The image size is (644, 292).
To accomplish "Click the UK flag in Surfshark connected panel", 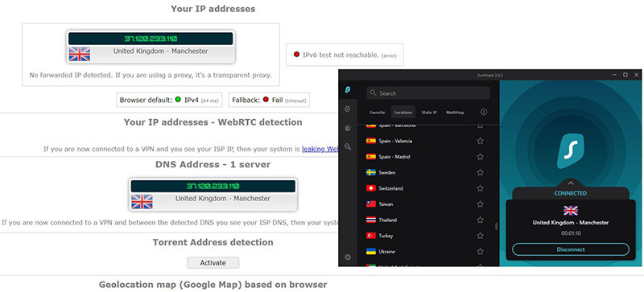I will point(571,211).
